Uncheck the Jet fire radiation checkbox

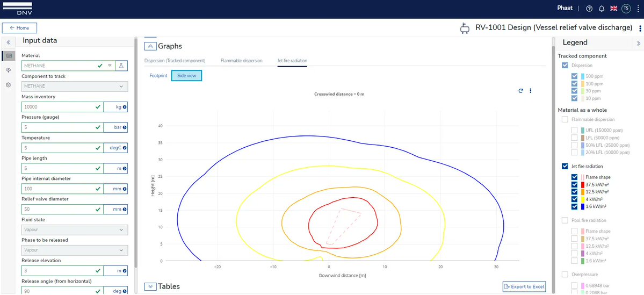click(565, 167)
